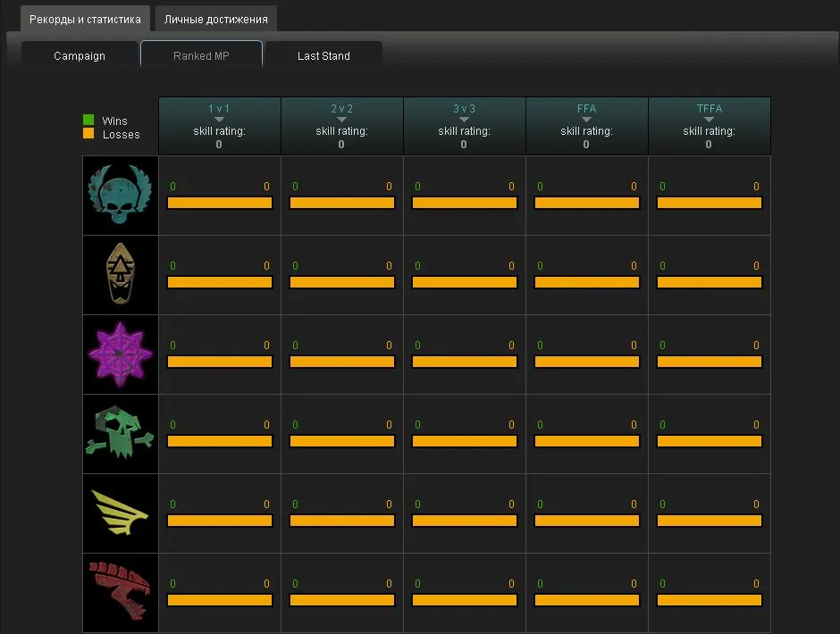Image resolution: width=840 pixels, height=634 pixels.
Task: Select the Space Marines skull faction icon
Action: [121, 196]
